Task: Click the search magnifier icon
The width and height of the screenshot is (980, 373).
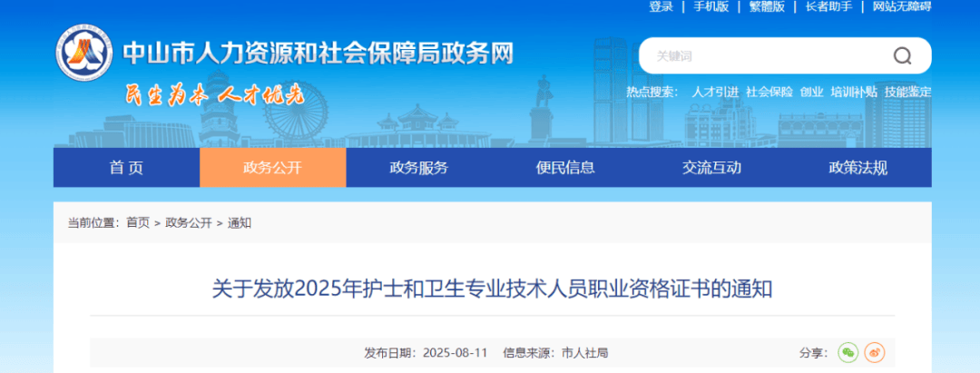Action: point(902,56)
